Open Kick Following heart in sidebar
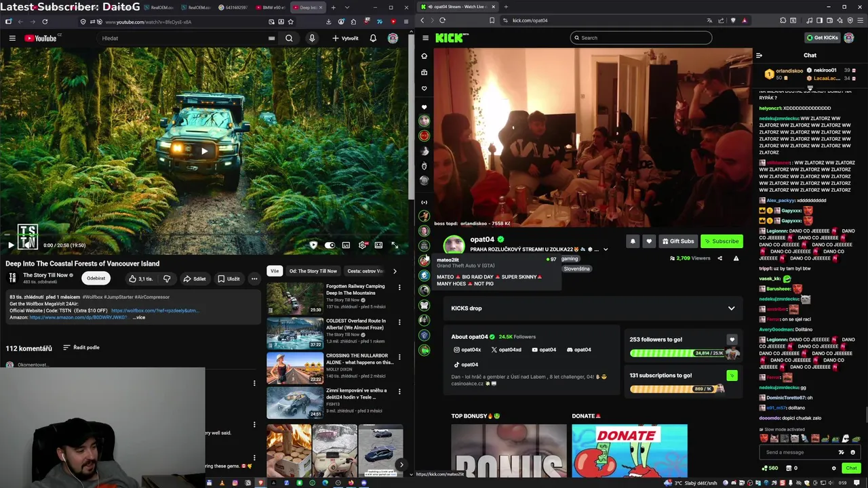The width and height of the screenshot is (868, 488). (x=425, y=89)
